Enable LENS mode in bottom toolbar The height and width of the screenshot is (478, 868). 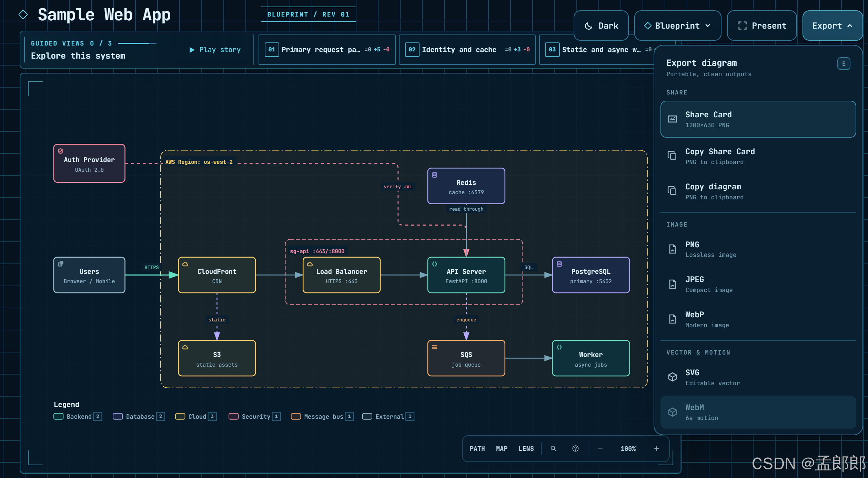(526, 449)
